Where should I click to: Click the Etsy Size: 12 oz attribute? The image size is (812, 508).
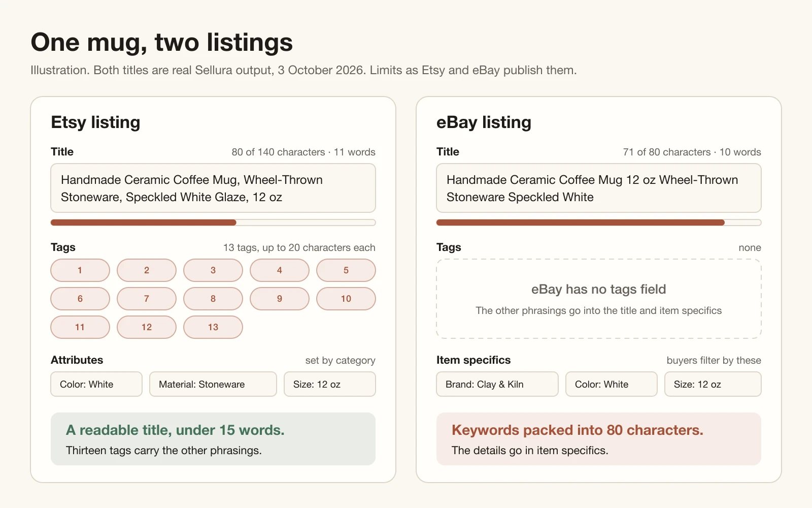(x=330, y=384)
